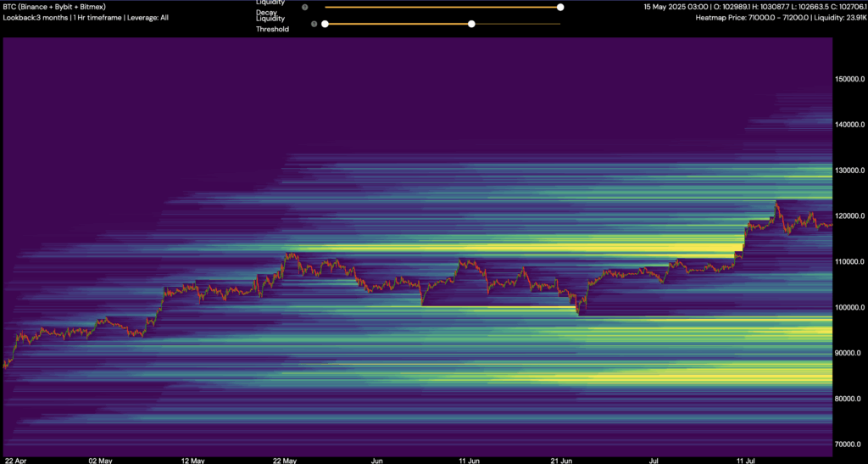868x464 pixels.
Task: Click the 'Lookback:3 months' info line
Action: (86, 18)
